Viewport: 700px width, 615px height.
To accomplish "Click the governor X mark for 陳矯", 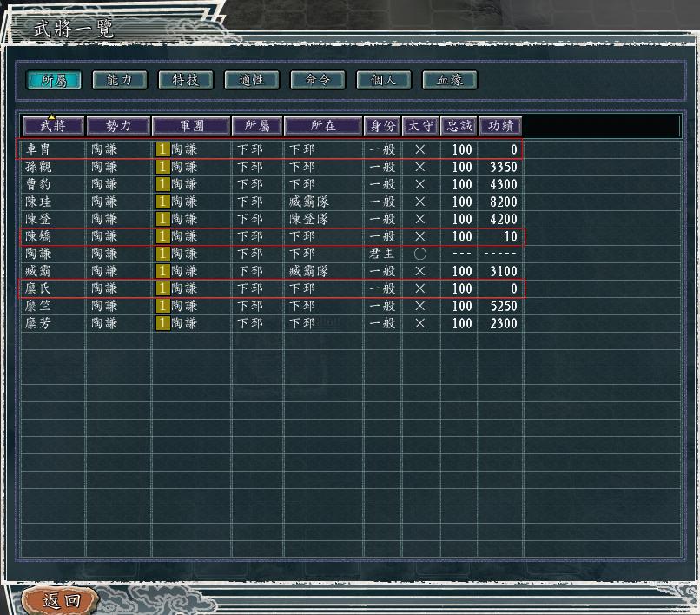I will coord(420,237).
